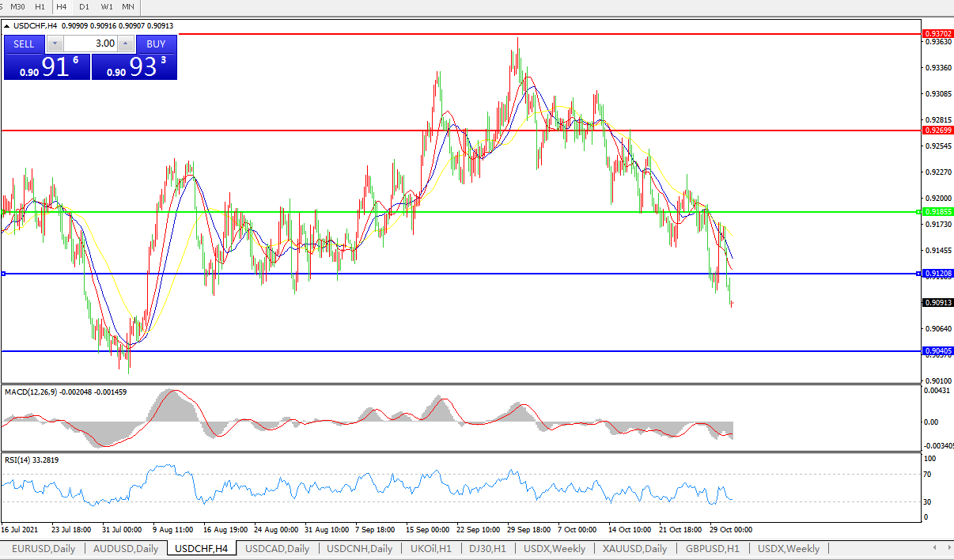Decrease trade volume with the down arrow
Screen dimensions: 954x560
[x=55, y=44]
